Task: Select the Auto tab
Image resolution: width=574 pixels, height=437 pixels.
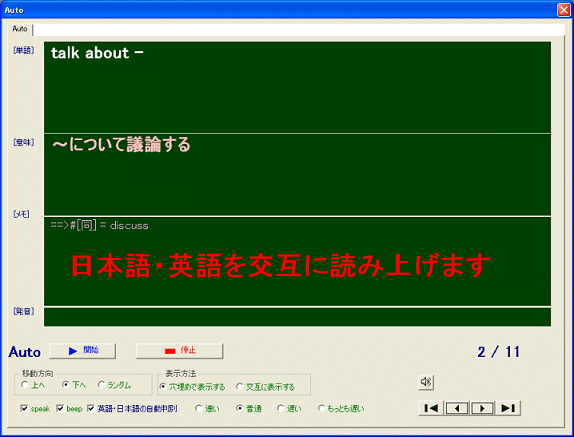Action: click(20, 29)
